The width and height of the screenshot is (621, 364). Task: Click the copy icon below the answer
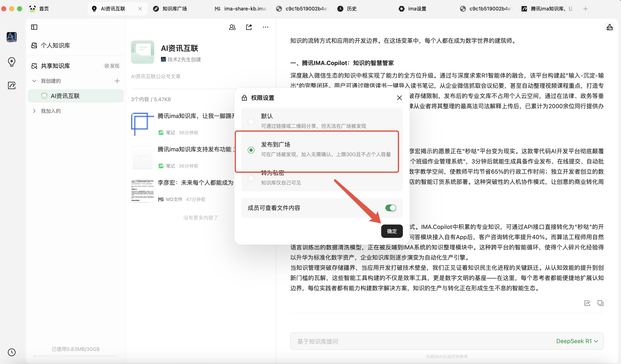click(600, 303)
